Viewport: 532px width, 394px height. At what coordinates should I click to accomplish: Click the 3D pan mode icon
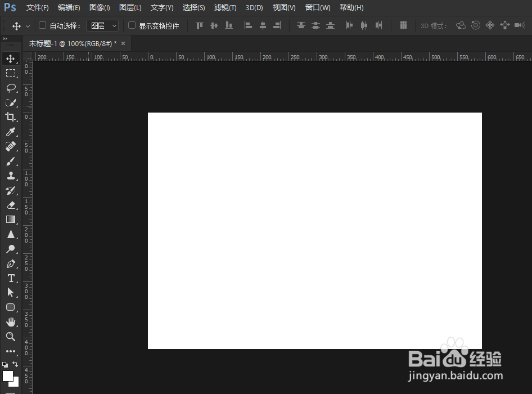490,25
